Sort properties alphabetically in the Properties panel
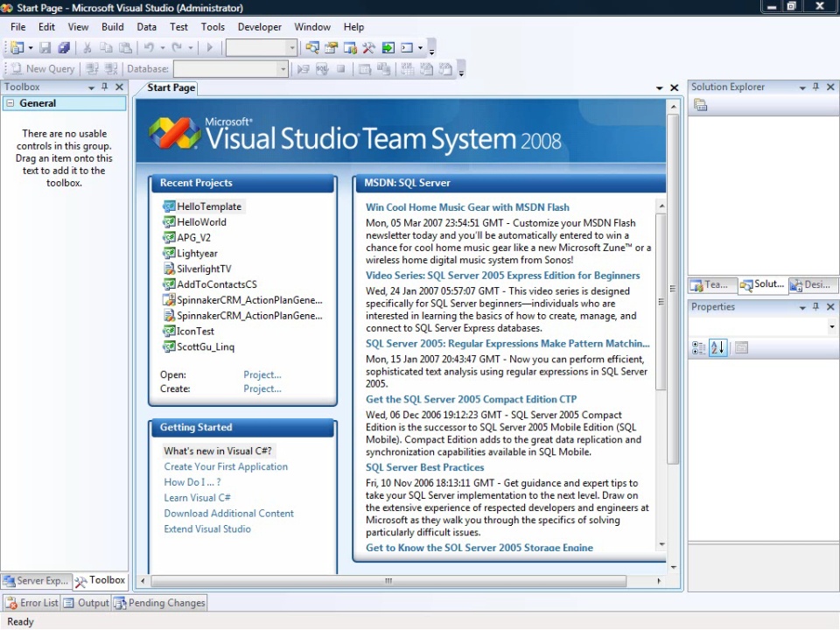Image resolution: width=840 pixels, height=630 pixels. (x=717, y=347)
